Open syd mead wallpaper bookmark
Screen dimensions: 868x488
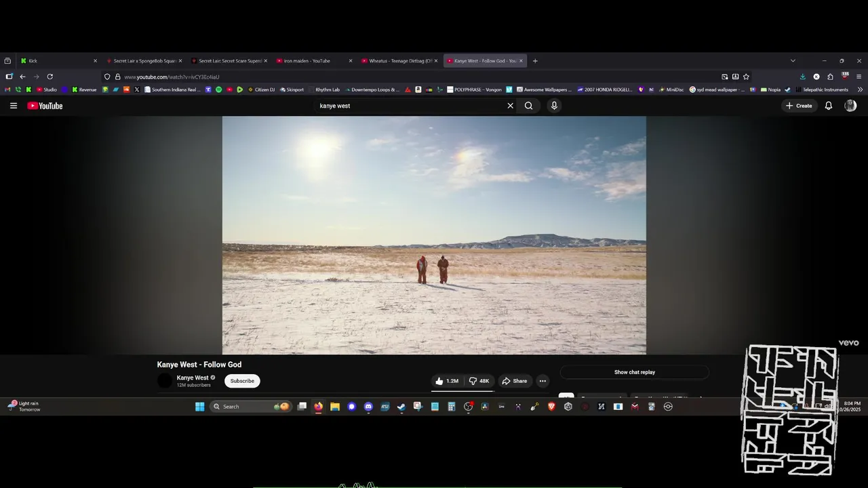click(717, 89)
